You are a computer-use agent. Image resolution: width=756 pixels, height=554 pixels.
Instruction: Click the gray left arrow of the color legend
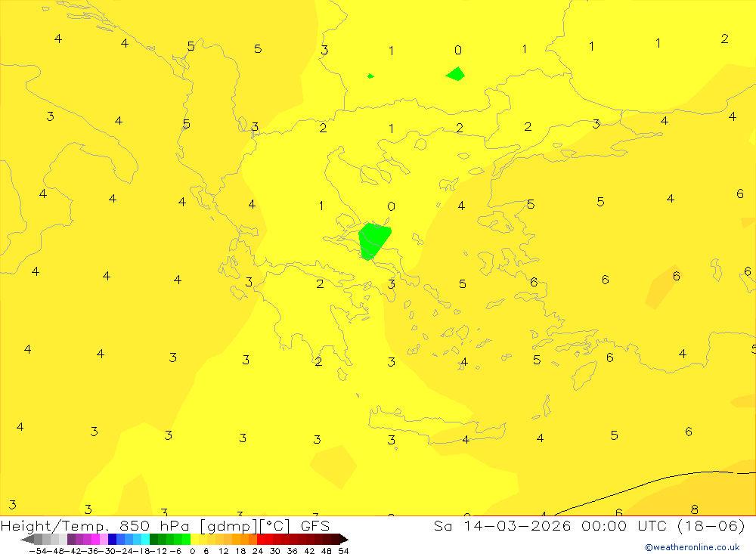27,539
